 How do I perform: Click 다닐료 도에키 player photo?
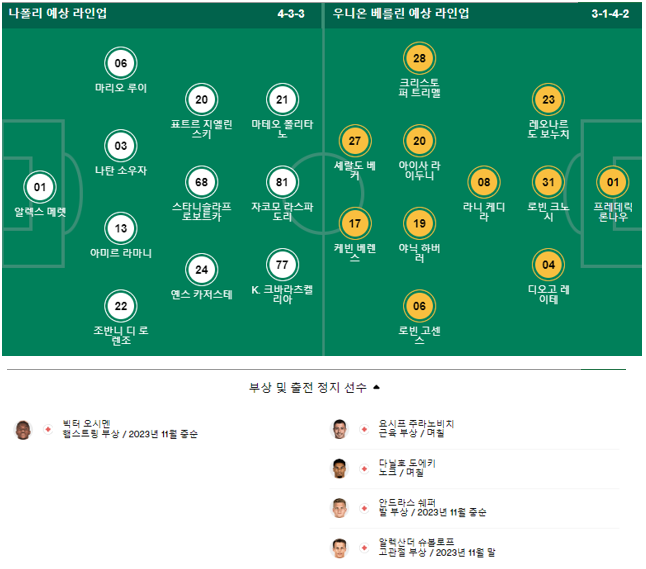339,468
